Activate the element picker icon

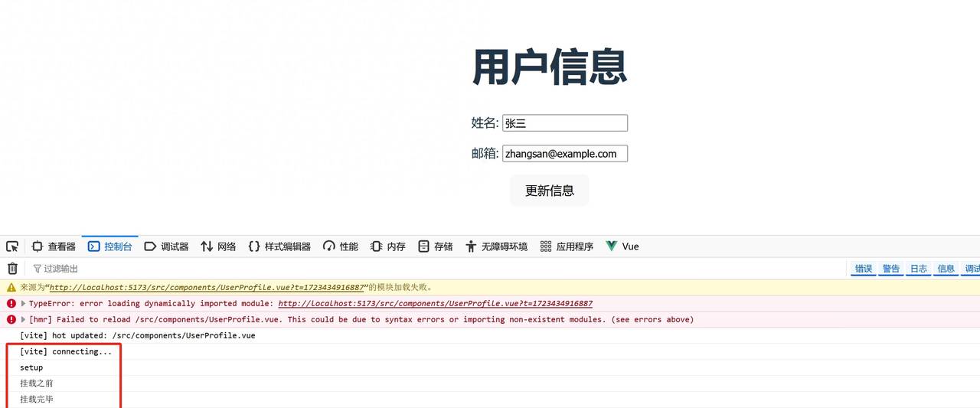[12, 246]
